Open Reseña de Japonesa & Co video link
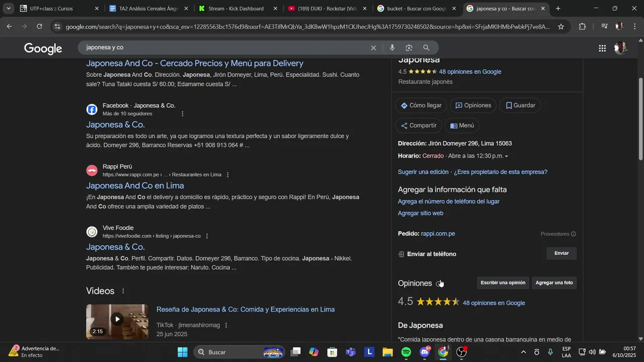Image resolution: width=644 pixels, height=362 pixels. click(246, 310)
